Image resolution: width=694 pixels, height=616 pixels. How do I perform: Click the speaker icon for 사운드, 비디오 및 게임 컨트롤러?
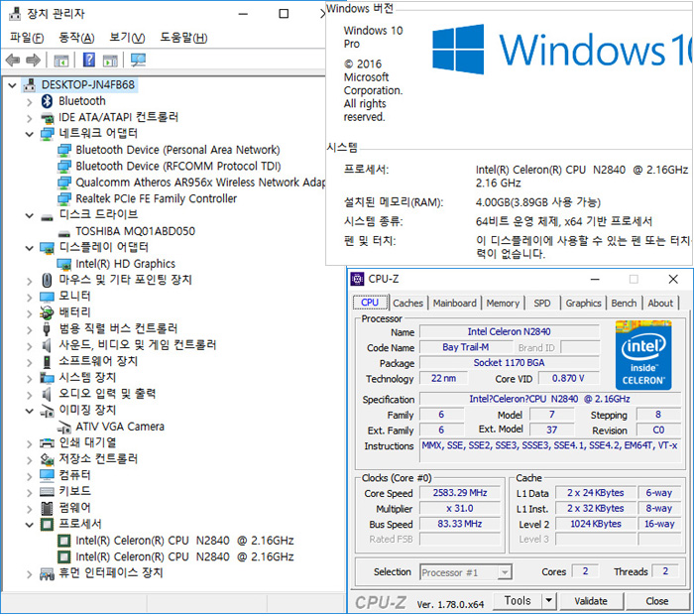coord(47,345)
